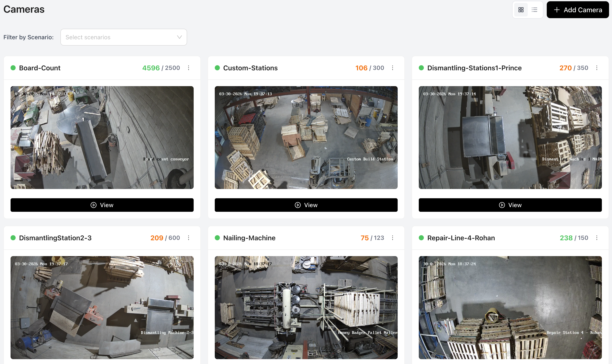This screenshot has width=612, height=364.
Task: Click the green status indicator on Repair-Line-4-Rohan
Action: (421, 238)
